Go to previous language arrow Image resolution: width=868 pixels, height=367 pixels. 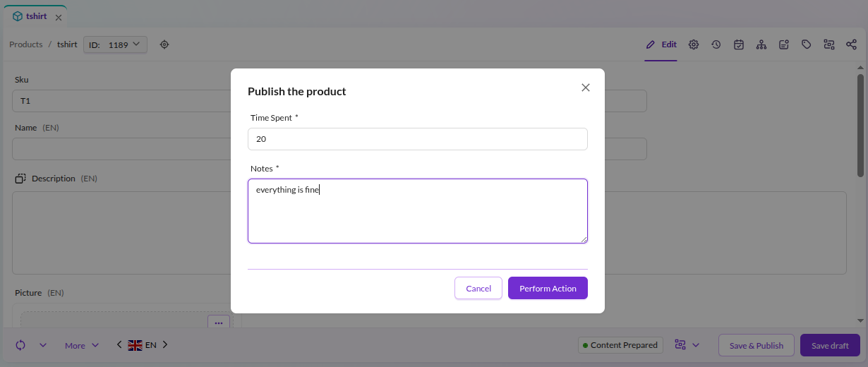point(119,345)
